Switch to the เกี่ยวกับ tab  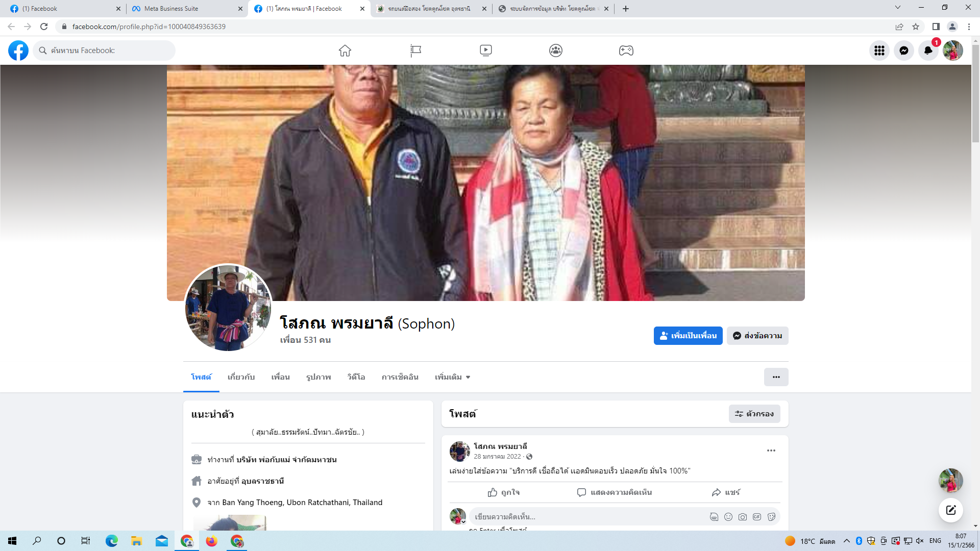(241, 377)
